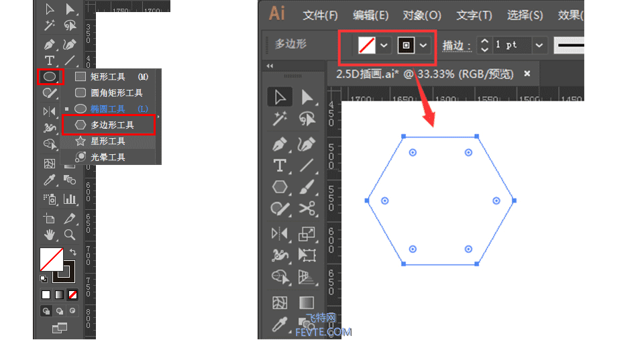Select the Polygon tool (多边形工具) in the flyout

[109, 125]
